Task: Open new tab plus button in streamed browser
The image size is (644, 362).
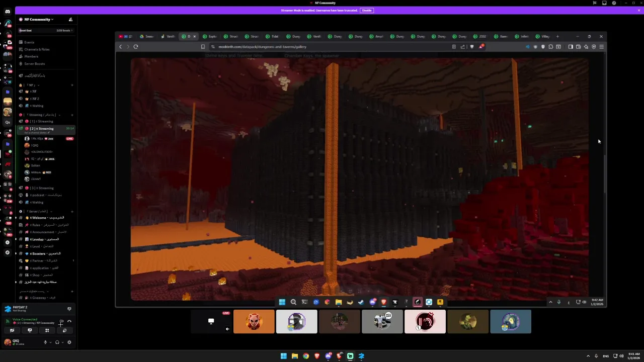Action: (557, 36)
